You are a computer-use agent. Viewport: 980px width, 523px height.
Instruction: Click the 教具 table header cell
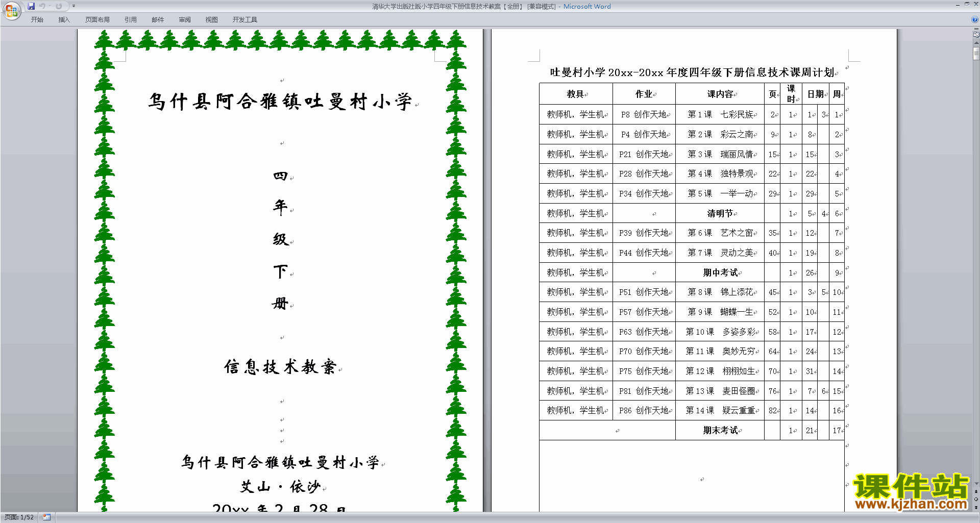(x=576, y=94)
